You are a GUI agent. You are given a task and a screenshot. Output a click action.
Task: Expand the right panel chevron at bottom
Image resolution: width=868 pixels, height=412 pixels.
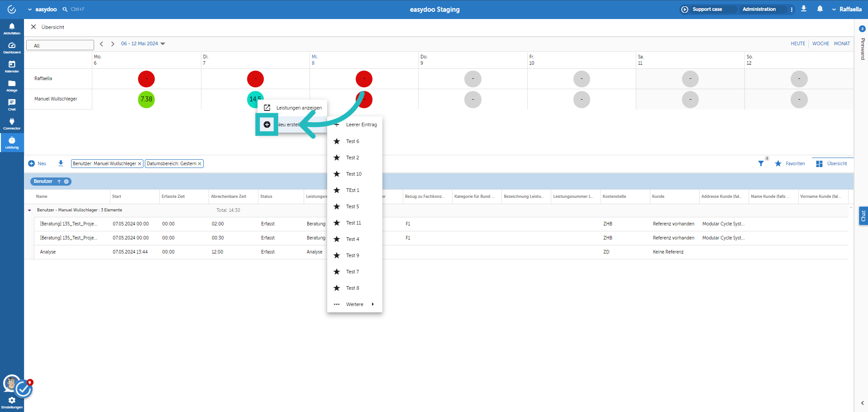pyautogui.click(x=862, y=403)
